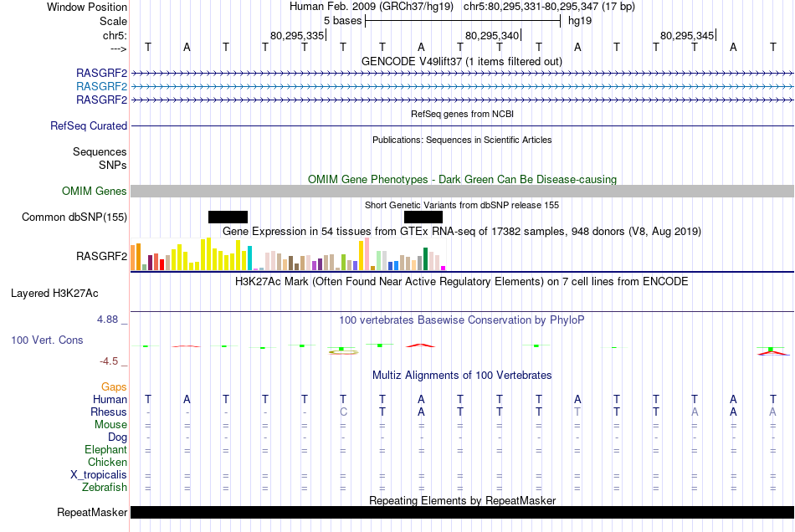The height and width of the screenshot is (532, 795).
Task: Click the magenta bar ending the GTEx chart
Action: [444, 268]
